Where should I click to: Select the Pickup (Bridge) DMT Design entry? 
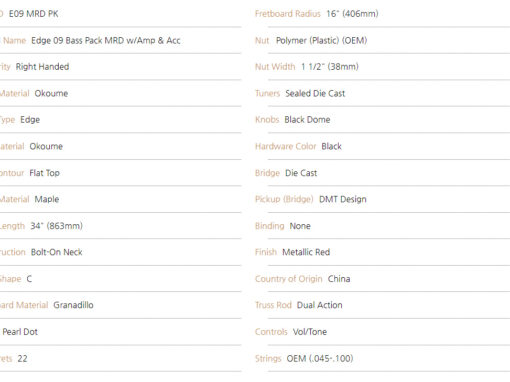point(382,199)
